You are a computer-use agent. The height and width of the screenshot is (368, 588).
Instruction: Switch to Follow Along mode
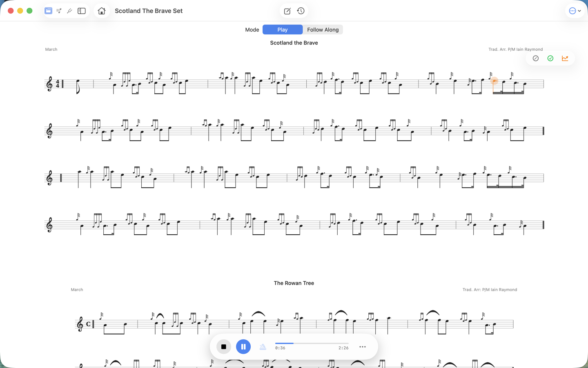[323, 29]
